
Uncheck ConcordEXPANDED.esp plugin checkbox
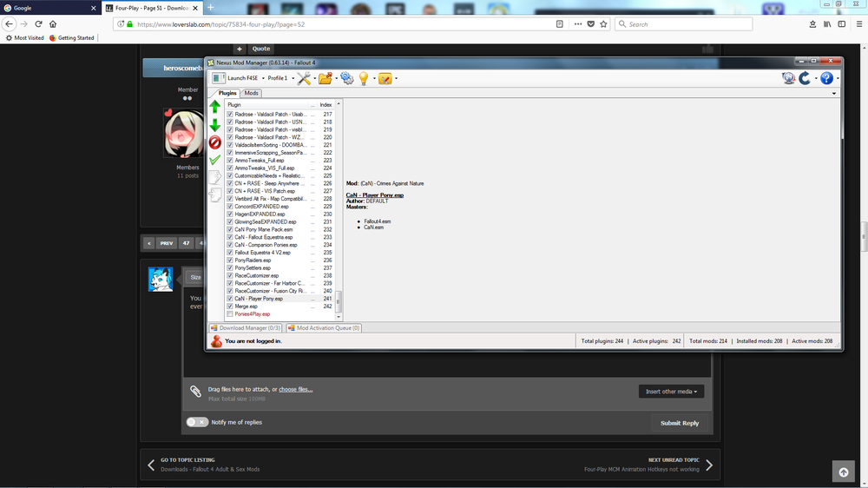pyautogui.click(x=230, y=206)
